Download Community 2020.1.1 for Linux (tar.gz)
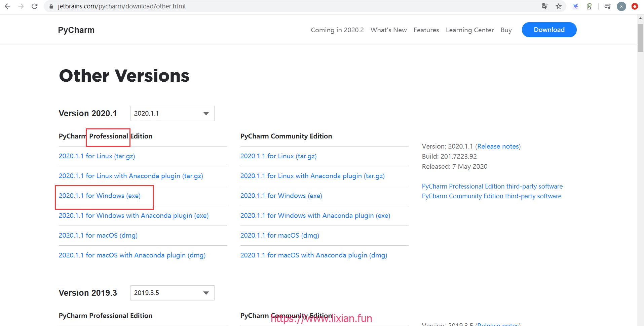 click(278, 156)
